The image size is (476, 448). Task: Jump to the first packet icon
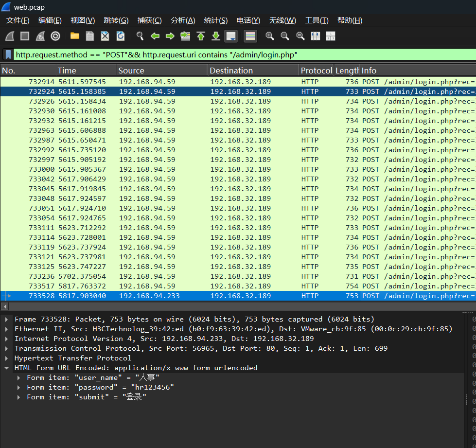(200, 36)
